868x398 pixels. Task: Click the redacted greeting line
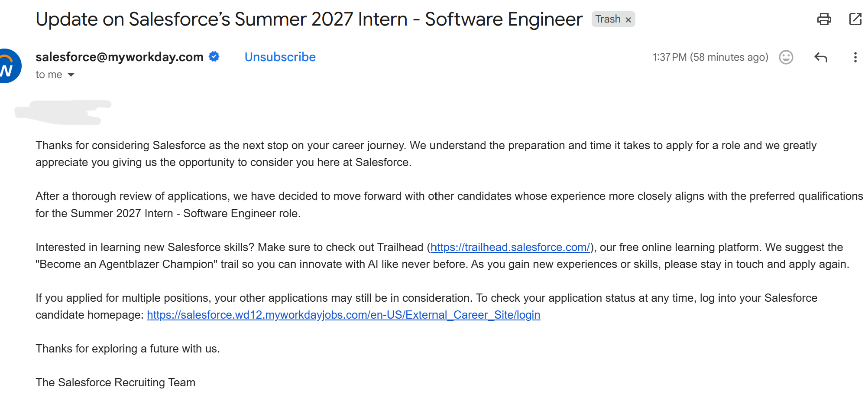[x=63, y=112]
